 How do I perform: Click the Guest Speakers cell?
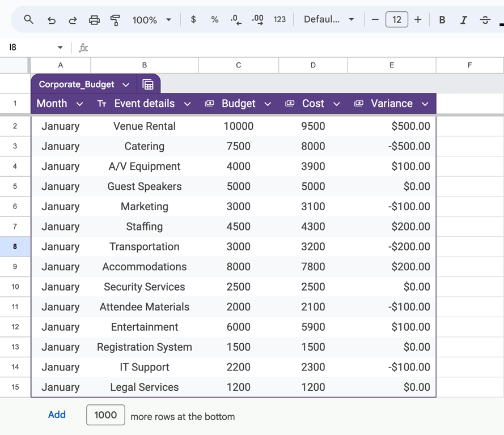pyautogui.click(x=145, y=186)
